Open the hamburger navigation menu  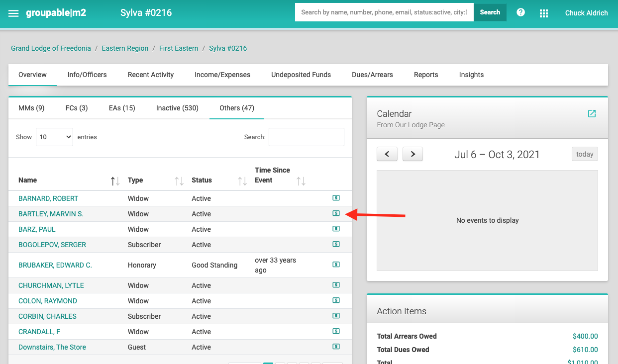coord(13,13)
